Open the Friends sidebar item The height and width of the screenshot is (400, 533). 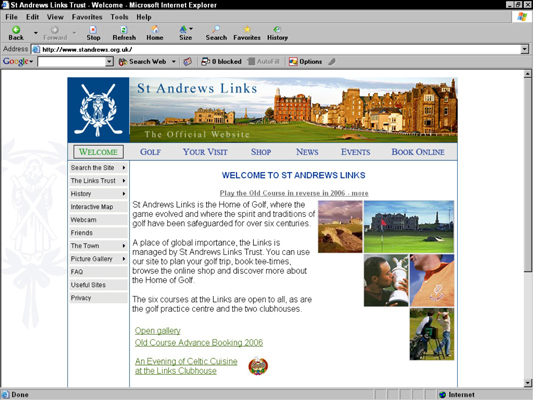point(98,233)
